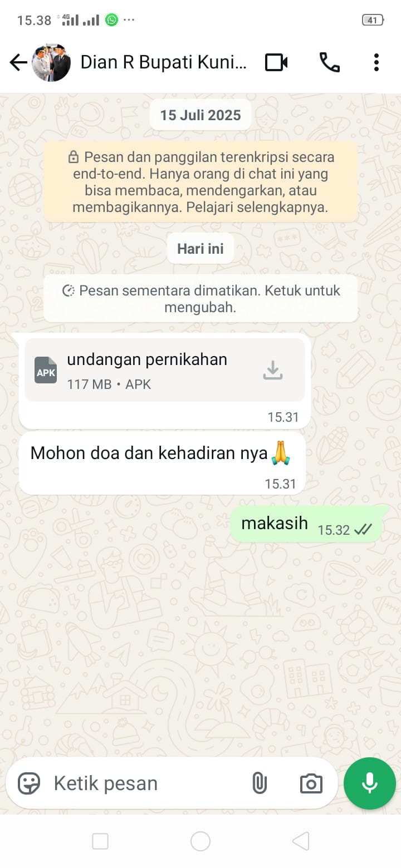Tap the end-to-end encryption info banner
Viewport: 401px width, 868px height.
[x=200, y=182]
